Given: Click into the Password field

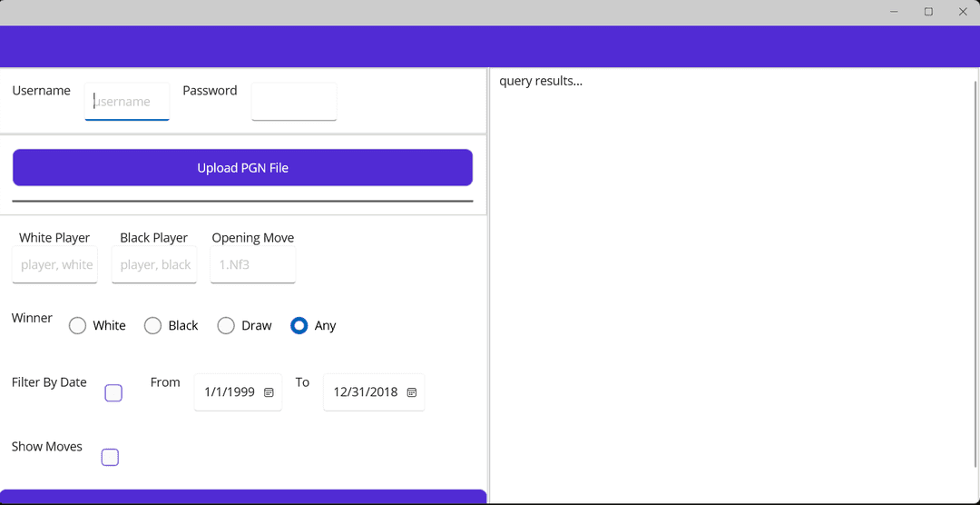Looking at the screenshot, I should coord(293,102).
